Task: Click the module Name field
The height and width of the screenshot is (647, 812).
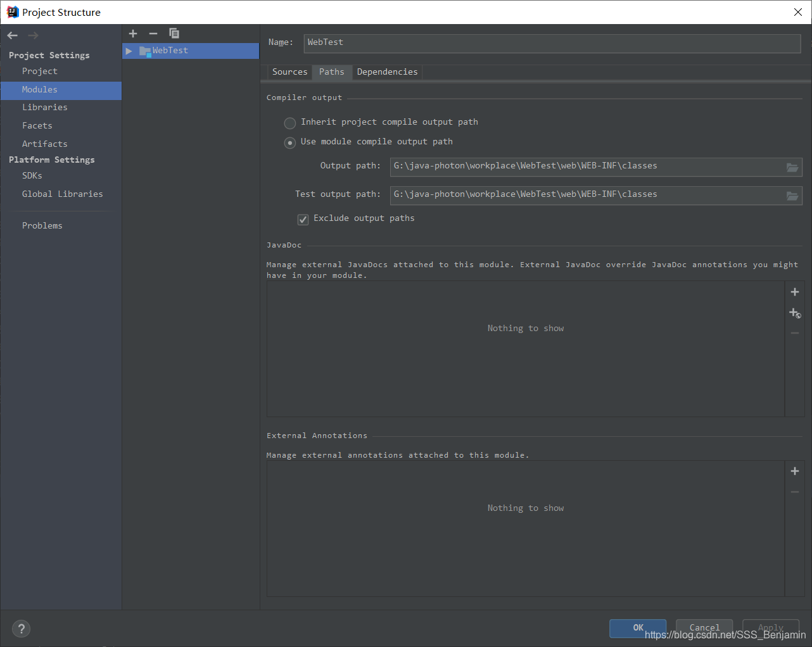Action: (x=552, y=43)
